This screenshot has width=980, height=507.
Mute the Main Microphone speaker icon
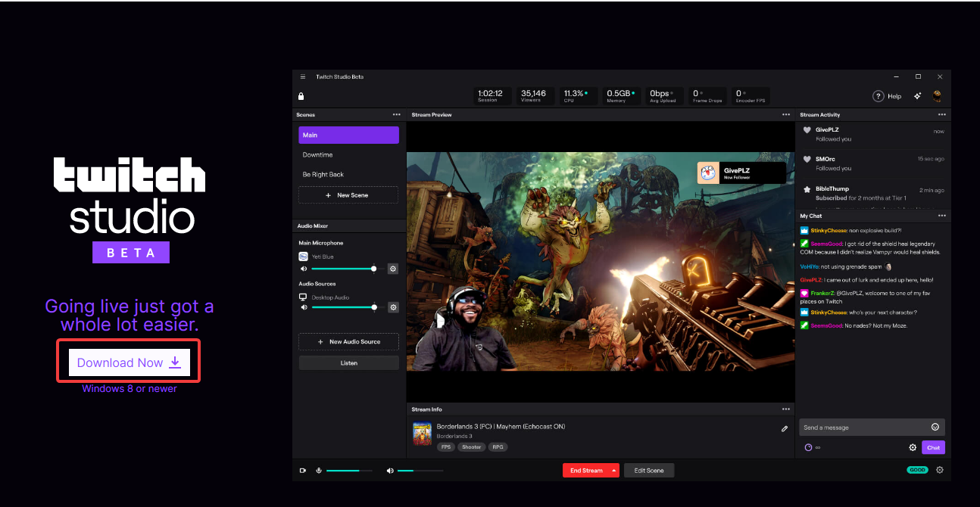pos(304,269)
